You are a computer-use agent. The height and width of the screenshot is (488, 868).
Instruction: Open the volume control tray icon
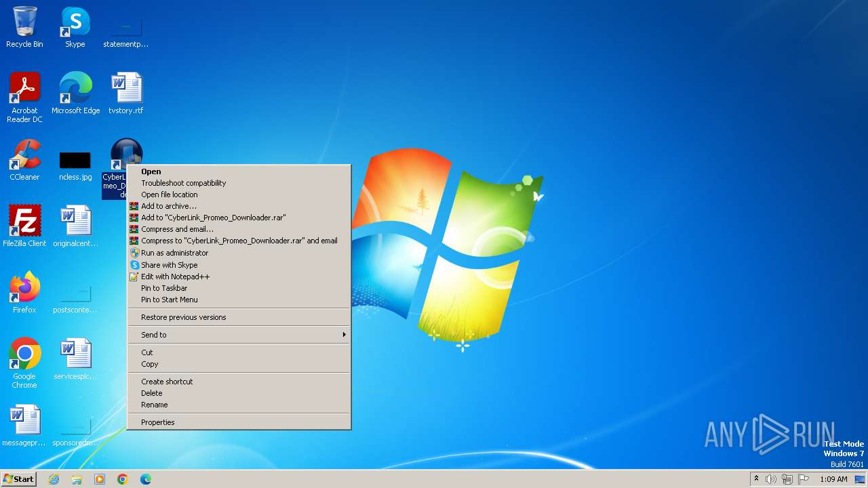pos(771,479)
